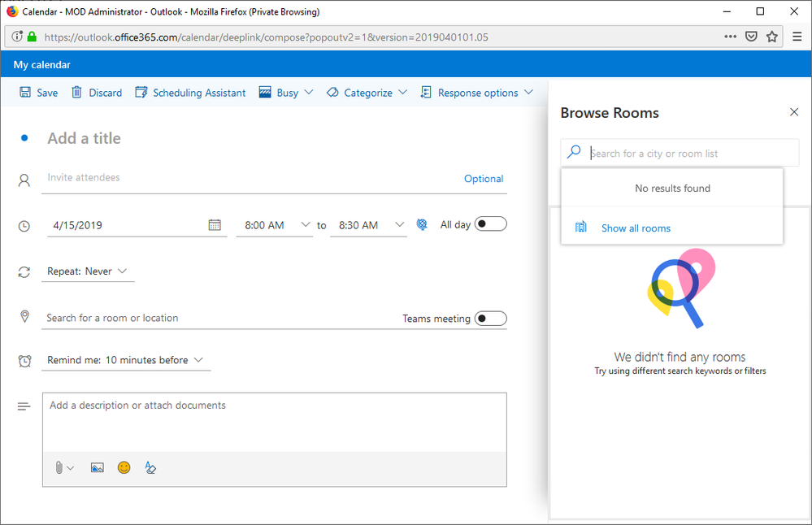Click the repeat arrows icon
The height and width of the screenshot is (525, 812).
point(24,271)
